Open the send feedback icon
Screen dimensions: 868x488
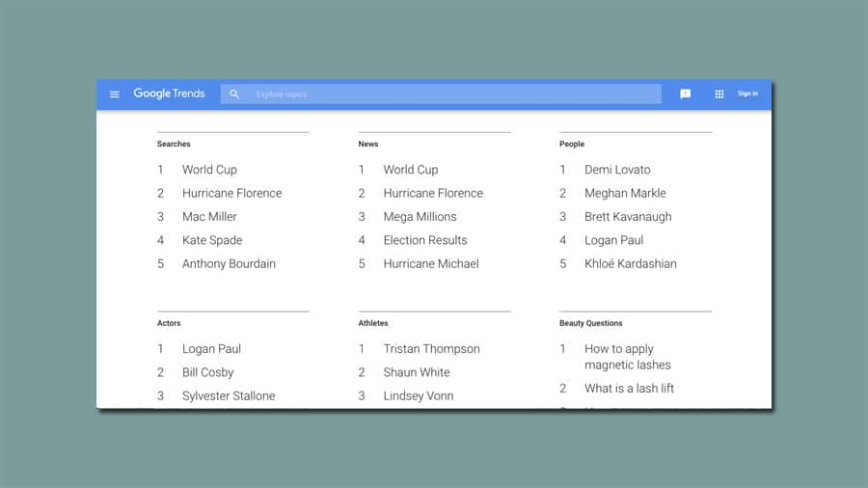click(686, 95)
